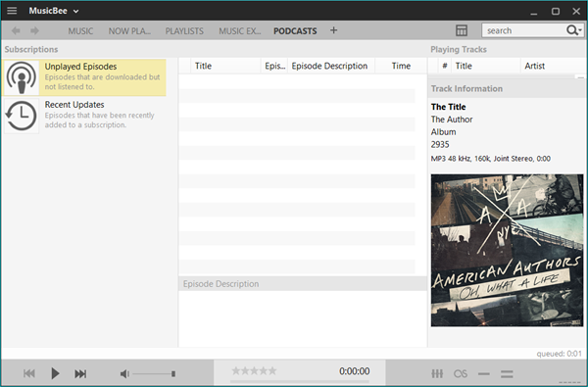Go forward with the right arrow
Image resolution: width=588 pixels, height=387 pixels.
click(x=34, y=30)
